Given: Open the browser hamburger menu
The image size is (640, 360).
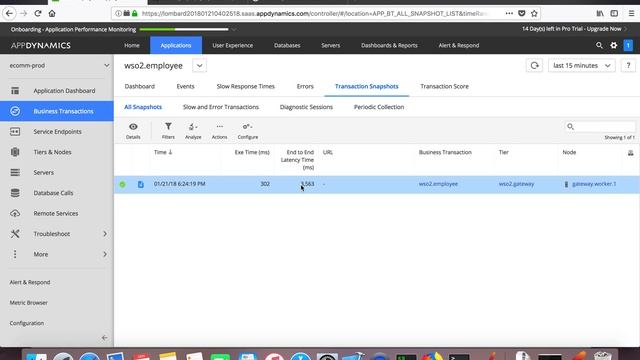Looking at the screenshot, I should coord(631,13).
